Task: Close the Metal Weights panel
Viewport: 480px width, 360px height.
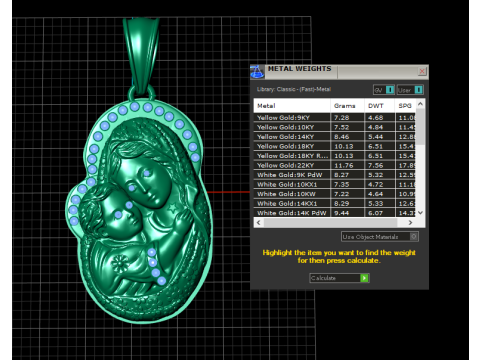Action: pos(422,71)
